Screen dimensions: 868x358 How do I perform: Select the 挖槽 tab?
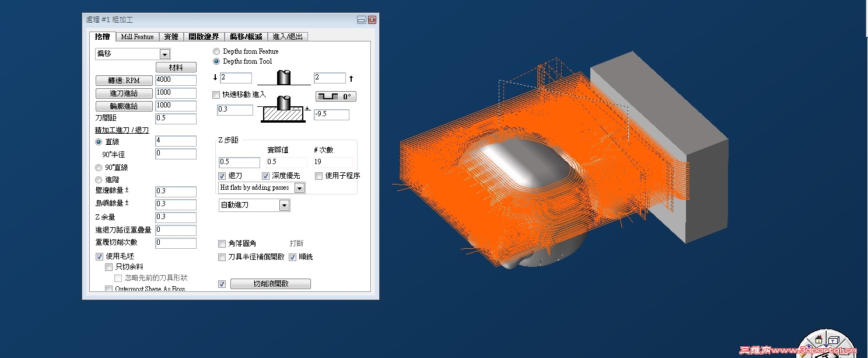103,36
